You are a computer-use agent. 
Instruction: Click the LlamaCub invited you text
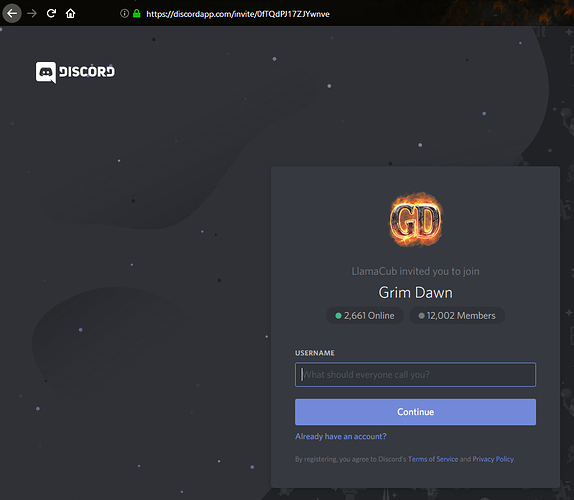[415, 271]
